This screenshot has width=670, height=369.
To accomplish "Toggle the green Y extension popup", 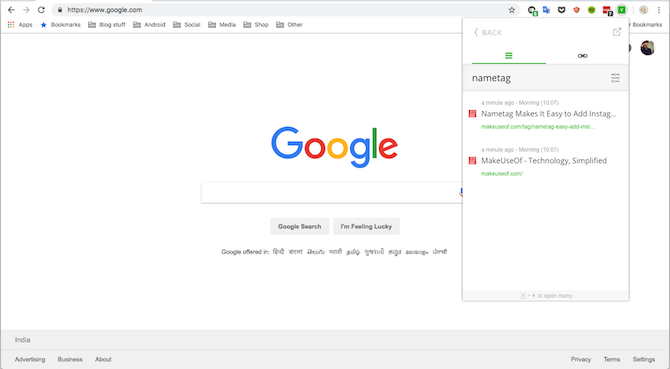I will 622,10.
